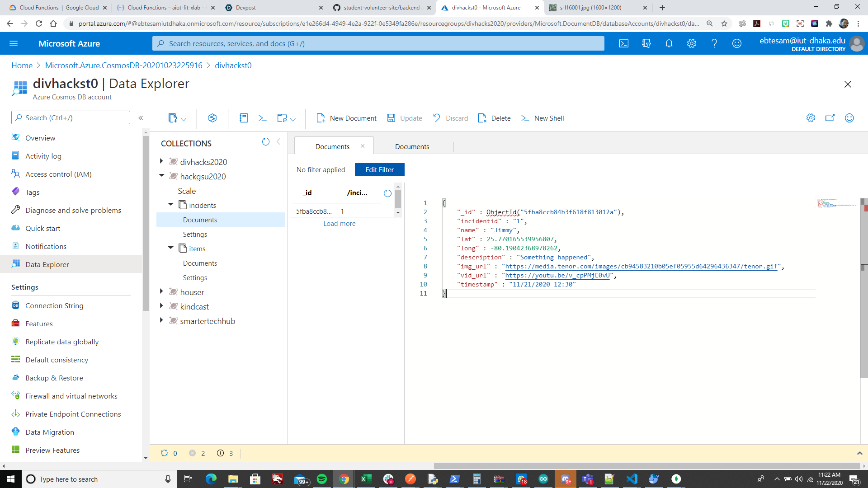Open Connection String in left menu
This screenshot has width=868, height=488.
coord(54,305)
